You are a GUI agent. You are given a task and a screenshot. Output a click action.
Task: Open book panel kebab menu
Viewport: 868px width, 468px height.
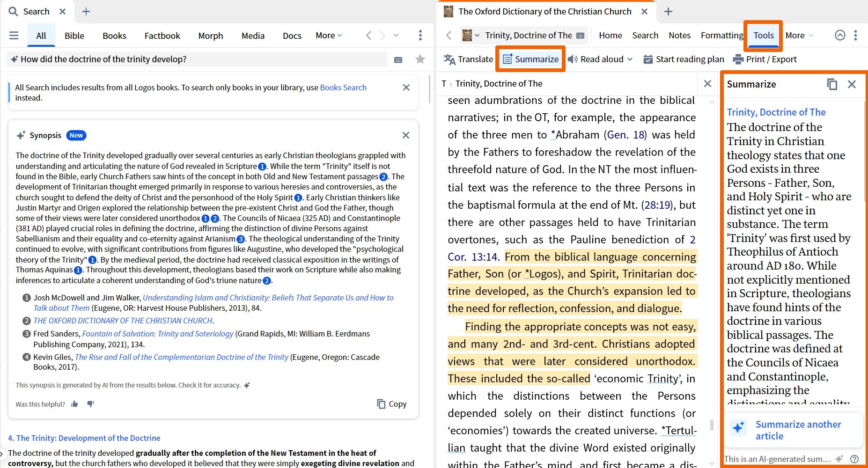[855, 36]
